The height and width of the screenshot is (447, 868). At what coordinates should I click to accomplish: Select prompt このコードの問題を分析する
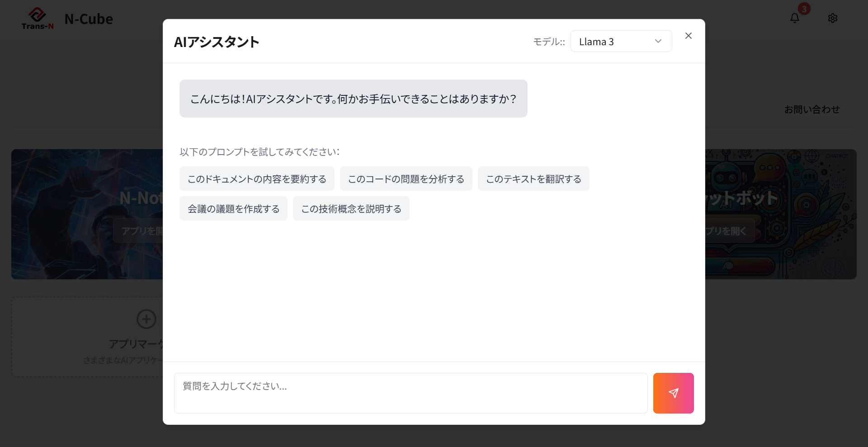(406, 179)
